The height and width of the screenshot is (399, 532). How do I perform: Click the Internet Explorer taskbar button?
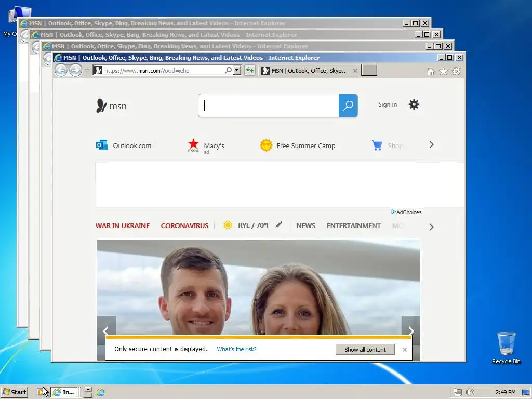pyautogui.click(x=64, y=392)
